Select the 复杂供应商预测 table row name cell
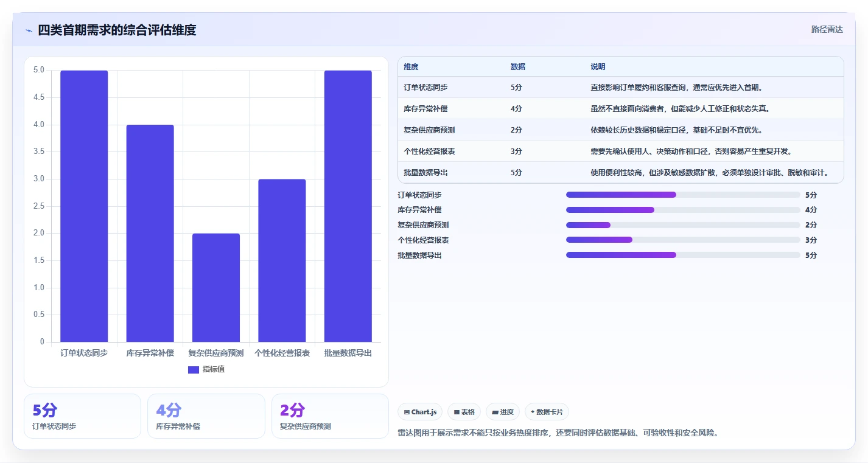 (x=429, y=130)
